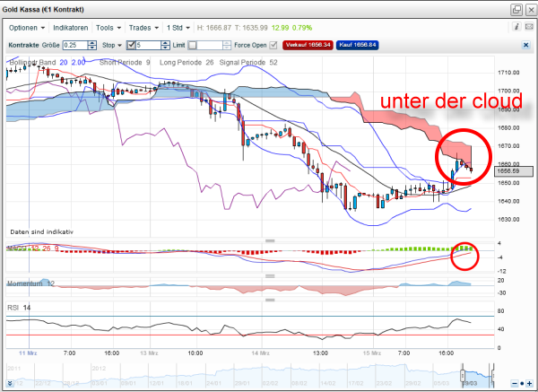Click the MACD 12 26 9 indicator label
The height and width of the screenshot is (392, 538).
pos(33,248)
